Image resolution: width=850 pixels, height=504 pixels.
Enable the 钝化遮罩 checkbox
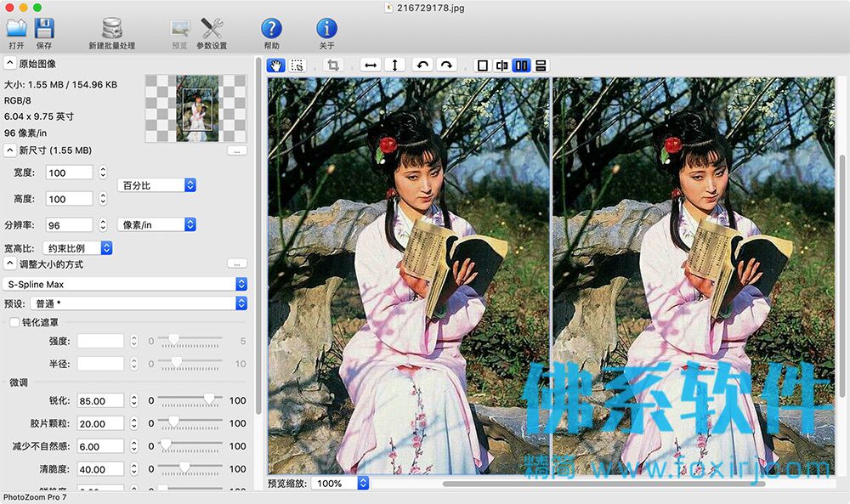pos(14,322)
